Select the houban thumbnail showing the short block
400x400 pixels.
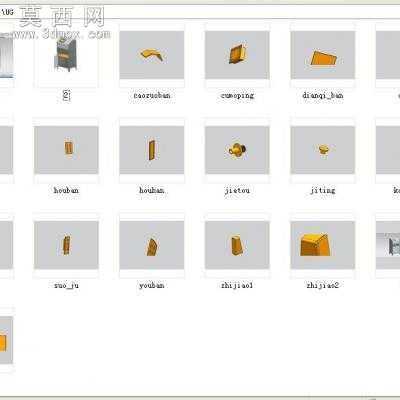(66, 150)
